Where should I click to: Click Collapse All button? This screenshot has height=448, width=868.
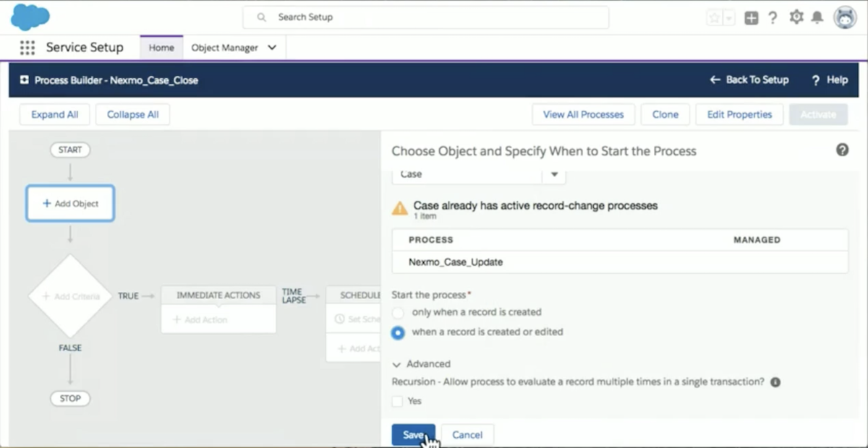tap(133, 114)
